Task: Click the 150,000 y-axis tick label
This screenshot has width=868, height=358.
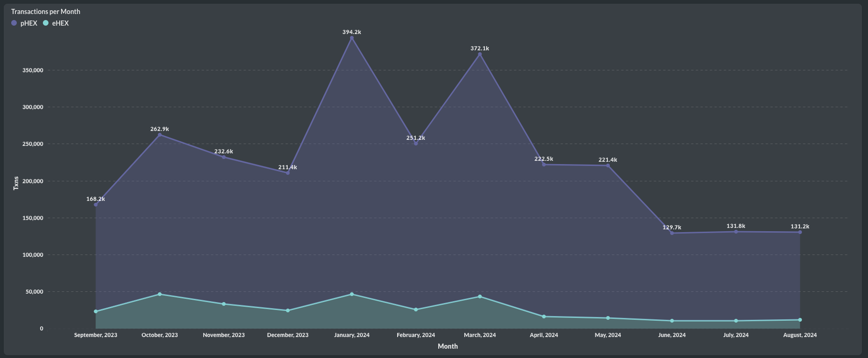Action: coord(33,218)
